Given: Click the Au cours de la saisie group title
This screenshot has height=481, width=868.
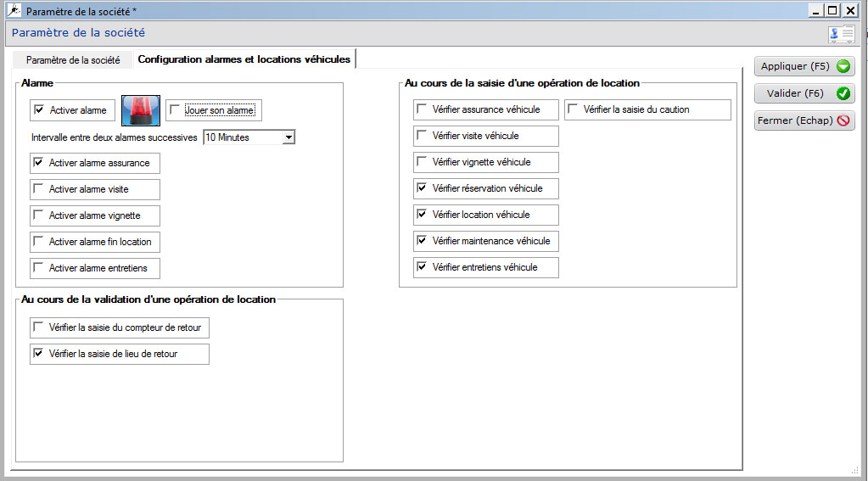Looking at the screenshot, I should point(522,83).
